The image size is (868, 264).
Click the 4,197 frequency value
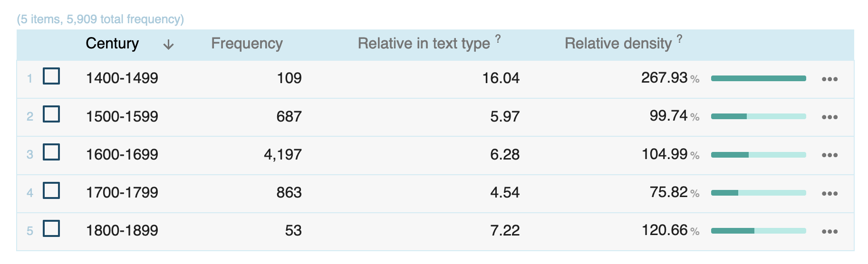click(283, 154)
